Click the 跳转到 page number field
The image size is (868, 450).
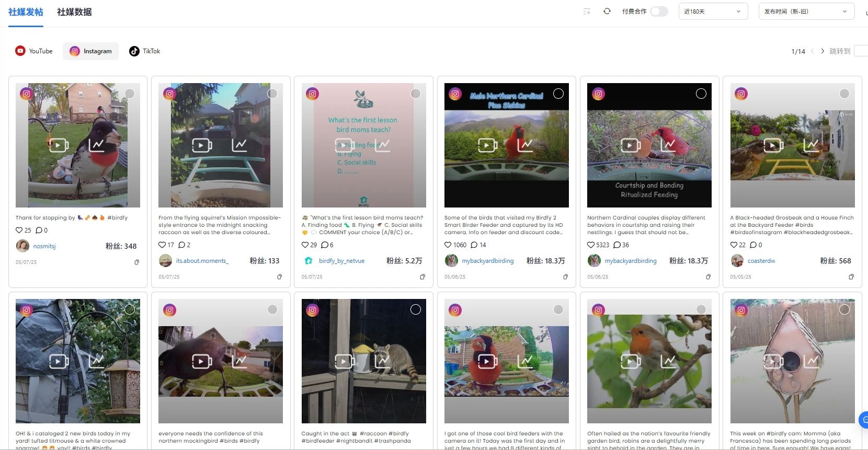pyautogui.click(x=861, y=51)
